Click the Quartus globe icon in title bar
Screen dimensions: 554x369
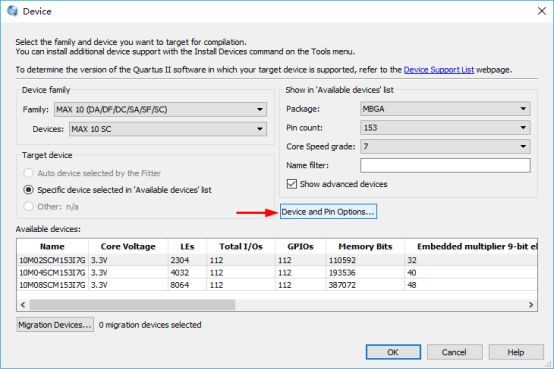click(12, 11)
